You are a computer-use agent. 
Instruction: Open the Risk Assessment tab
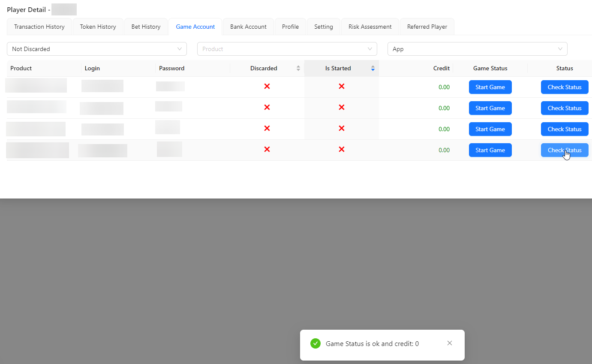click(x=370, y=27)
